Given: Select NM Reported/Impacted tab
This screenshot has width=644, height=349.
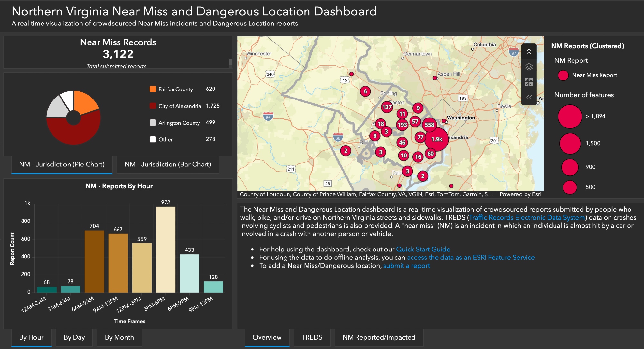Looking at the screenshot, I should coord(379,337).
